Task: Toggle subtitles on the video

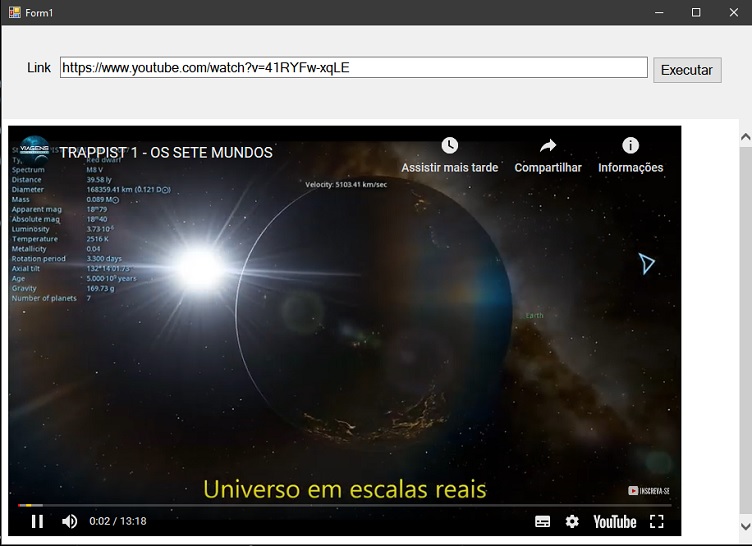Action: click(x=542, y=522)
